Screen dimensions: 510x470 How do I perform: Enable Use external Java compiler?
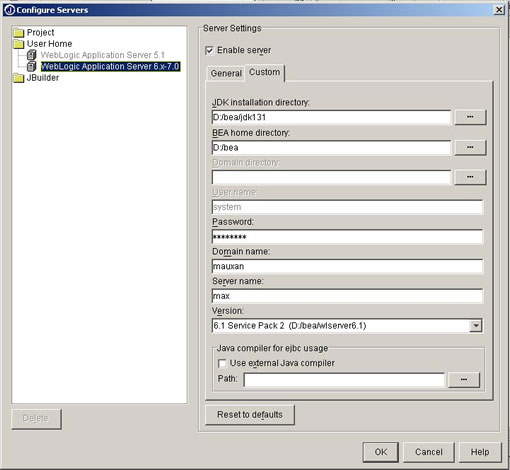click(x=222, y=363)
